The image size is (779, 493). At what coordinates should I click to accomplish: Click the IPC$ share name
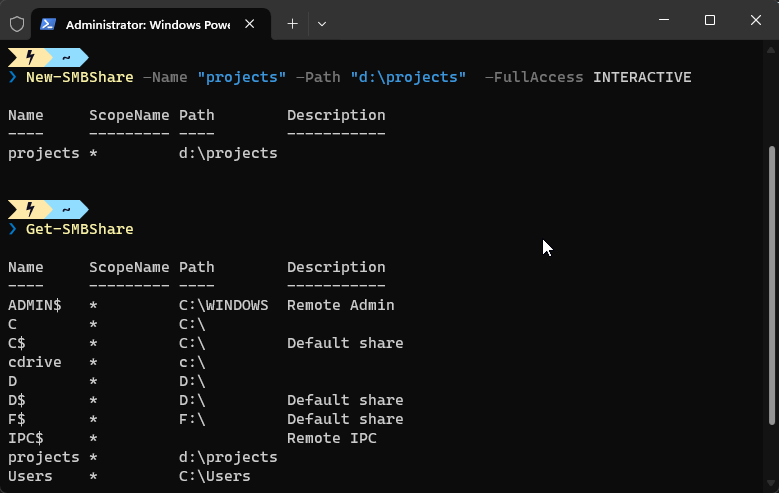tap(26, 438)
